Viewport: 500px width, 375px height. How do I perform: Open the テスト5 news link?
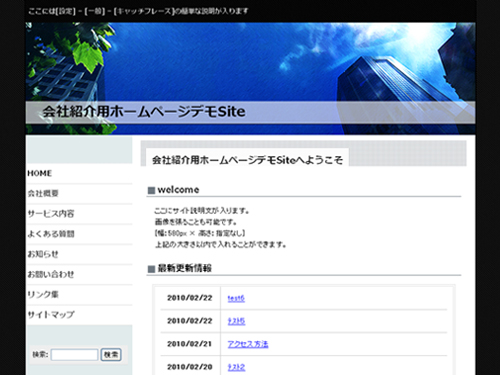tap(236, 321)
